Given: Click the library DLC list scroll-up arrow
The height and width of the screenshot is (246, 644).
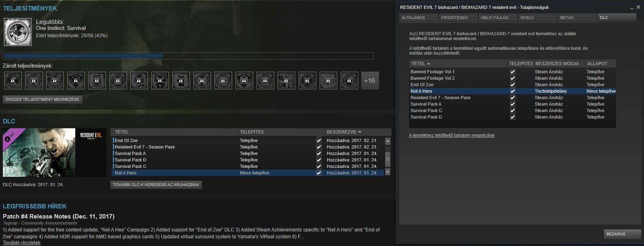Looking at the screenshot, I should coord(388,141).
